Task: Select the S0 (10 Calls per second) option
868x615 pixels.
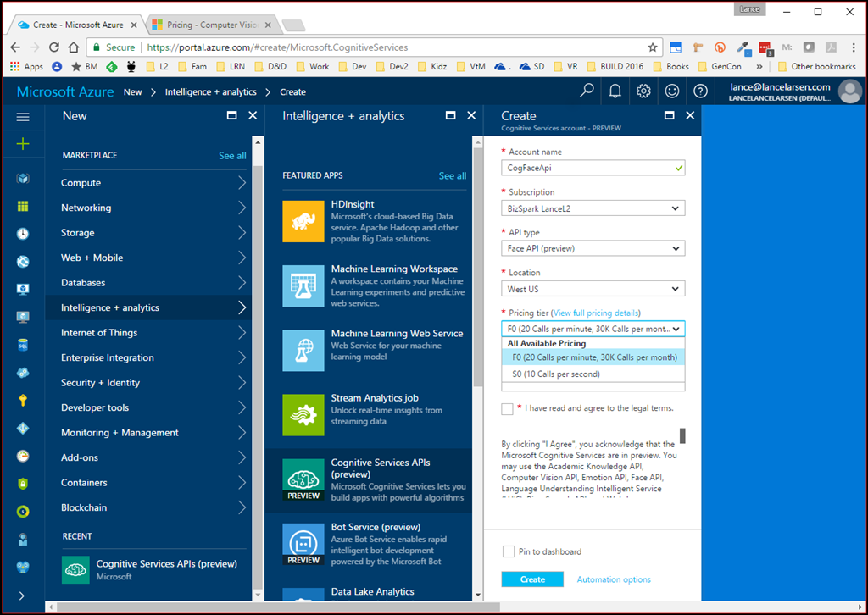Action: [x=593, y=374]
